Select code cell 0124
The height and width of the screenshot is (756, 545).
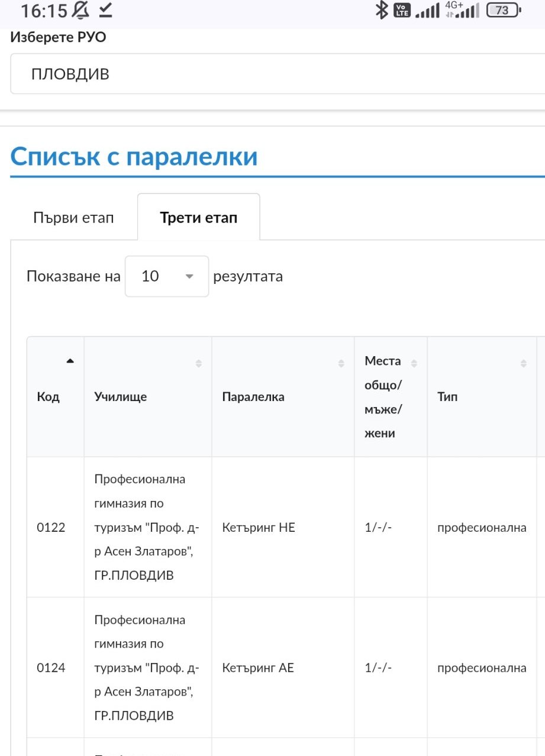[x=51, y=668]
